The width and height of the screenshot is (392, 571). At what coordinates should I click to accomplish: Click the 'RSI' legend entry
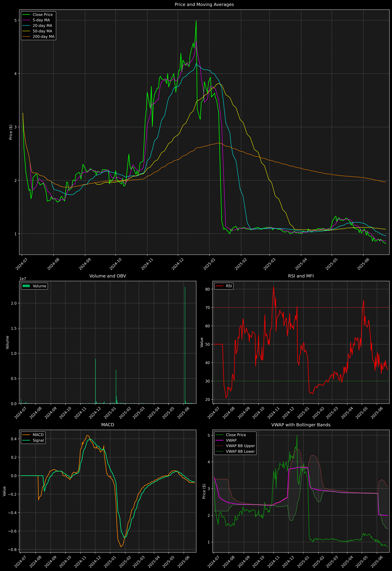click(229, 286)
